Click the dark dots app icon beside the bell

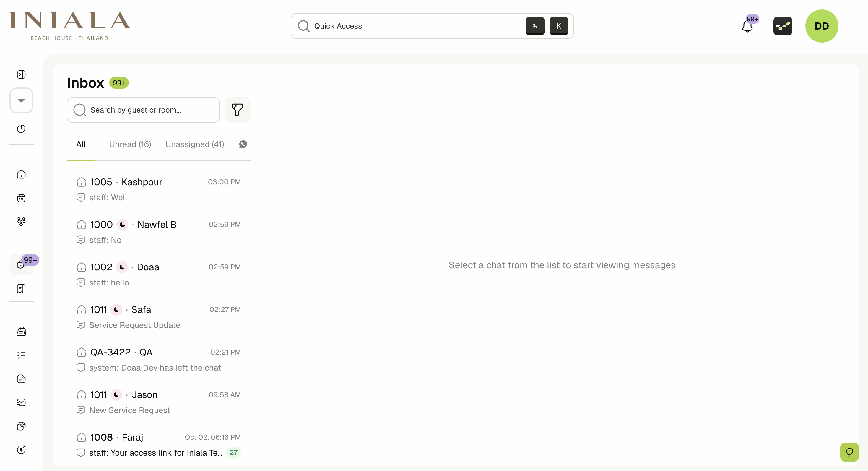(782, 26)
